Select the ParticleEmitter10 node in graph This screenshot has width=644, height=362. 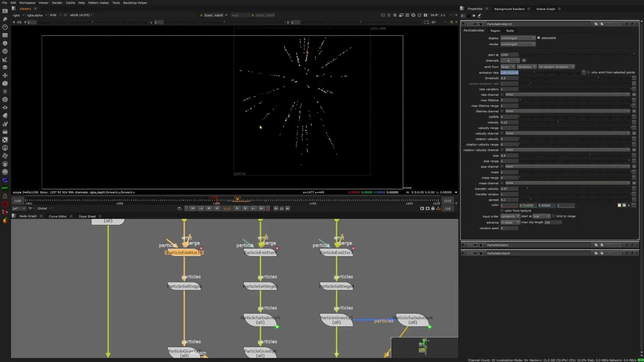click(x=184, y=252)
